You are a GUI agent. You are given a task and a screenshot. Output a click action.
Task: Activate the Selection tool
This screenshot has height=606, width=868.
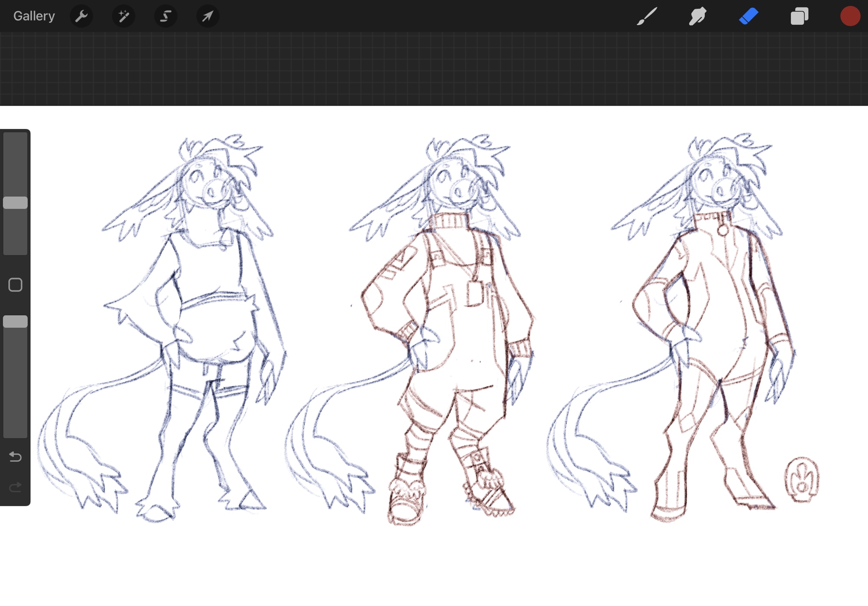[x=165, y=16]
